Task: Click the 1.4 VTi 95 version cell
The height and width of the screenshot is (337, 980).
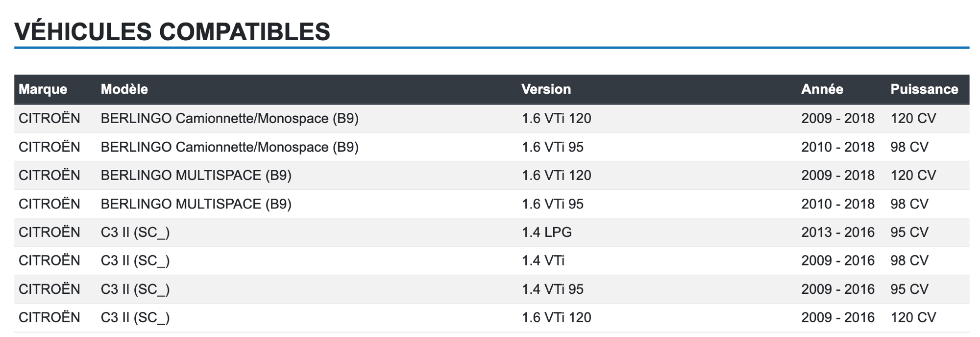Action: (x=552, y=289)
